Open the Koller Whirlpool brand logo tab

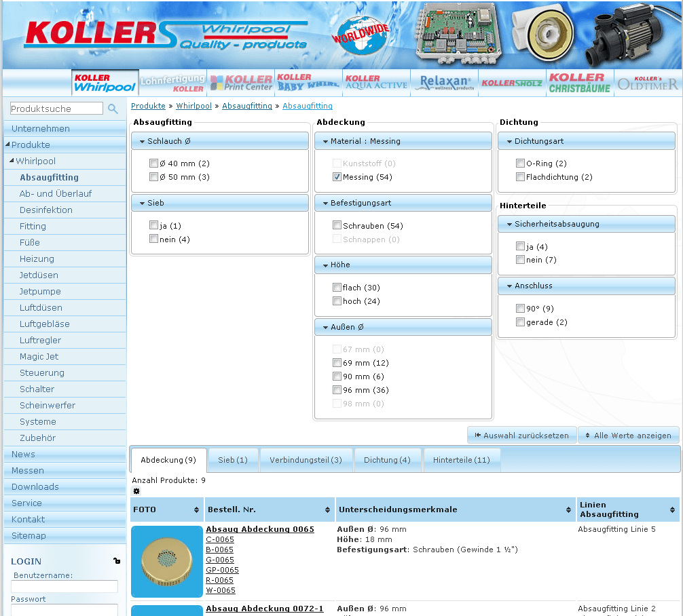pyautogui.click(x=105, y=83)
